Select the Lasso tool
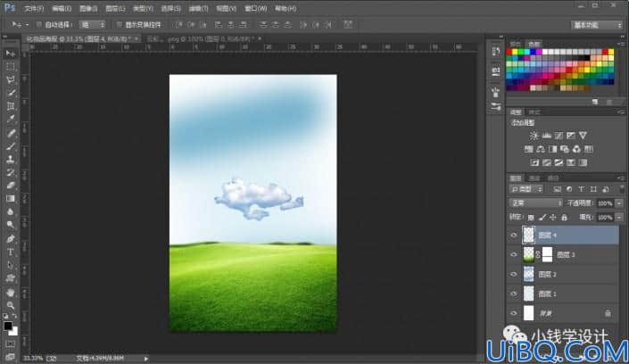The width and height of the screenshot is (629, 364). pyautogui.click(x=11, y=79)
